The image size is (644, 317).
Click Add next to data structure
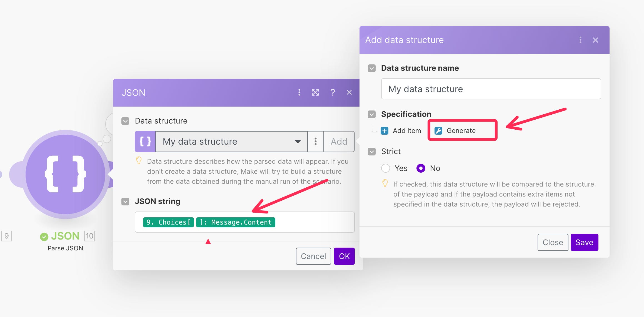339,142
